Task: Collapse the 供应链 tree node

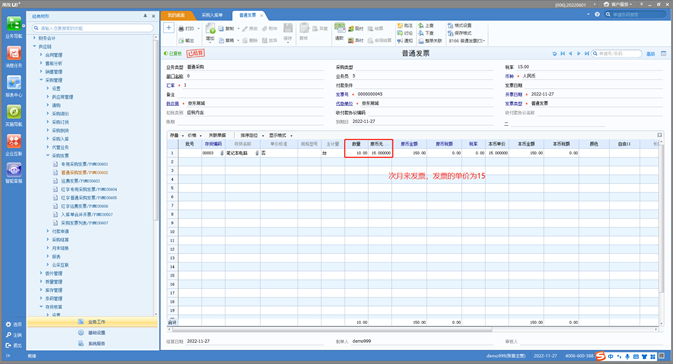Action: coord(35,46)
